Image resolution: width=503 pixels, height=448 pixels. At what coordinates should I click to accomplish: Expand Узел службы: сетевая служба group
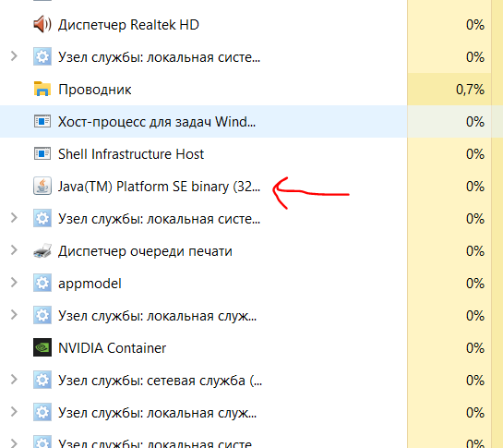click(14, 380)
